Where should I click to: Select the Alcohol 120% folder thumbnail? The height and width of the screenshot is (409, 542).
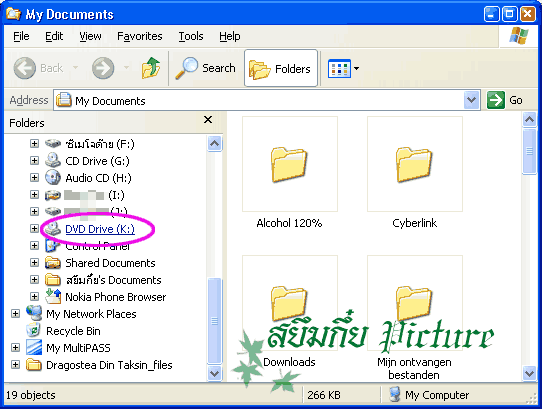pos(290,164)
